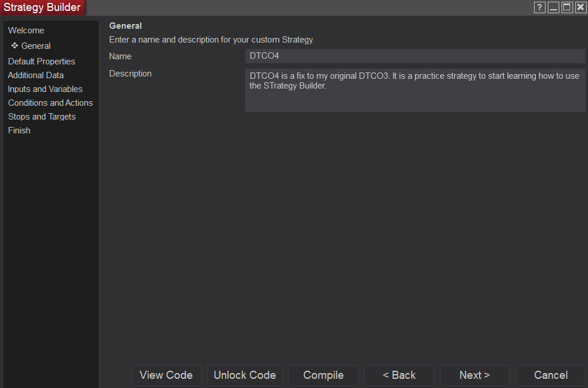This screenshot has width=588, height=388.
Task: Maximize the Strategy Builder window
Action: click(567, 7)
